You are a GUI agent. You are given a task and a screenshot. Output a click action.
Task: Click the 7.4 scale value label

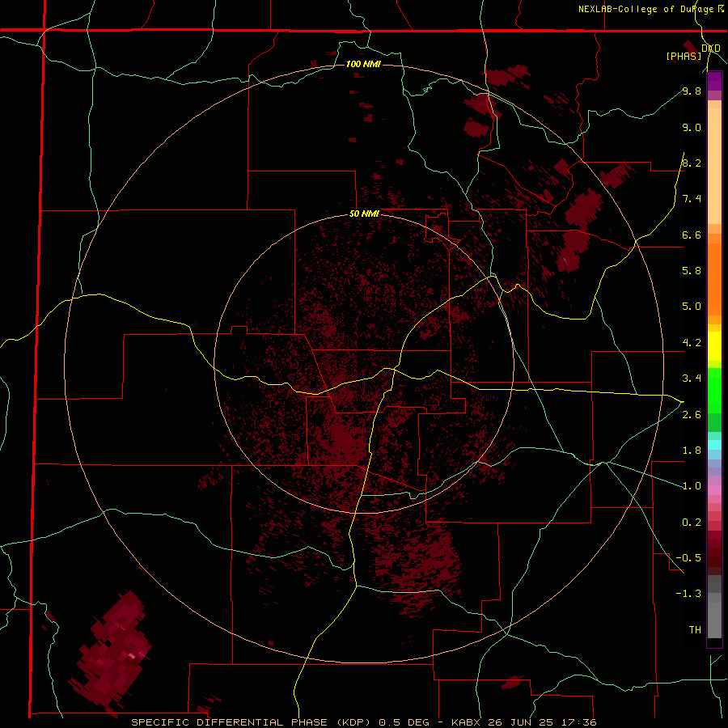tap(692, 199)
